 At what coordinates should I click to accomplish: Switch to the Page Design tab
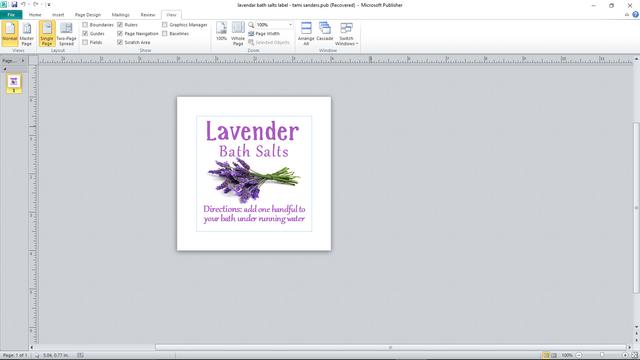[x=88, y=15]
